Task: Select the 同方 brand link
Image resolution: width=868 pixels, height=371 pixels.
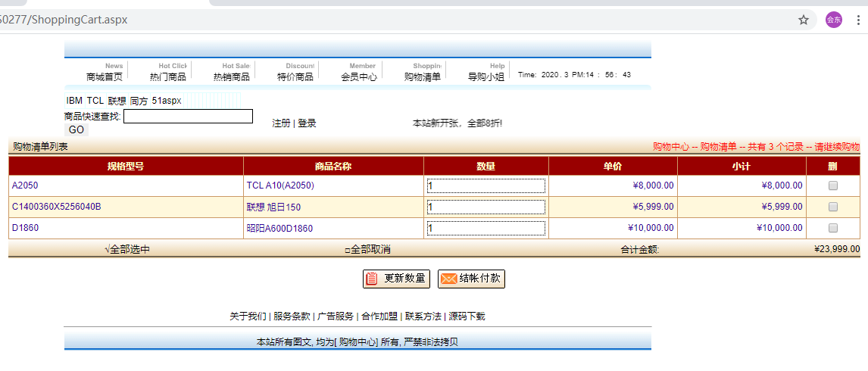Action: 139,101
